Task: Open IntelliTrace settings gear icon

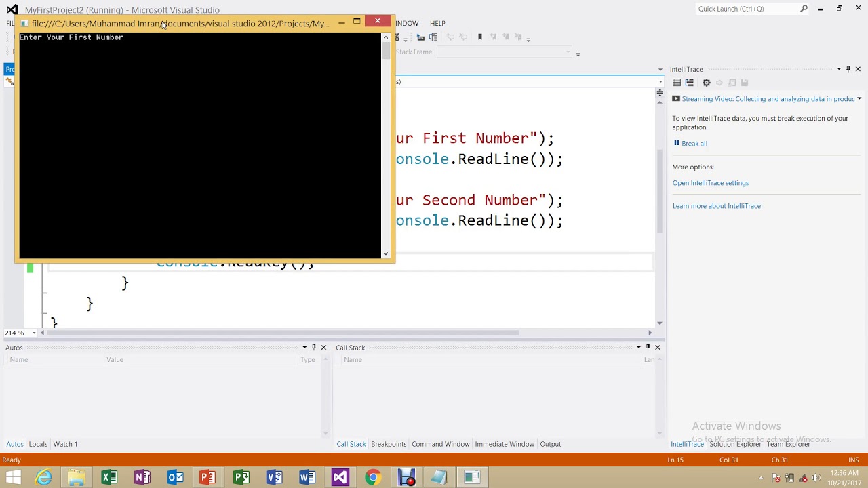Action: click(x=706, y=83)
